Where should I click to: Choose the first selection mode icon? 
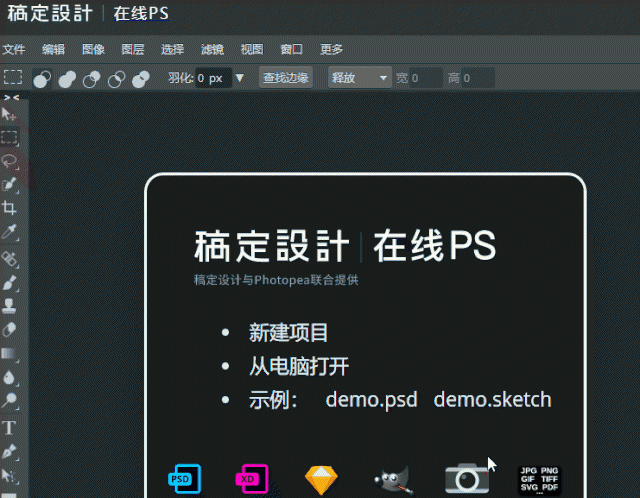pos(42,78)
